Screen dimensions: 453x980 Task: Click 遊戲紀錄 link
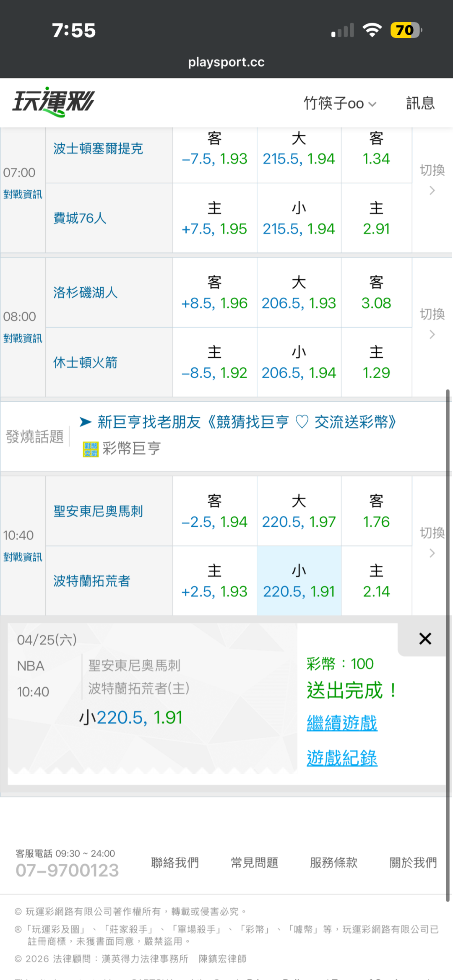342,758
